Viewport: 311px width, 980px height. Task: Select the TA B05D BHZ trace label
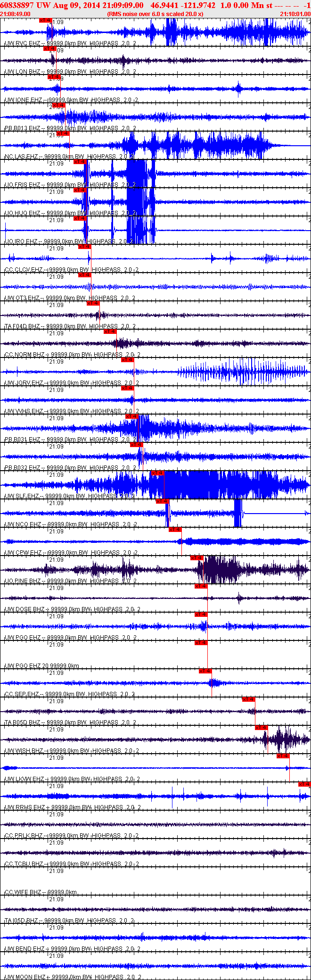coord(70,723)
